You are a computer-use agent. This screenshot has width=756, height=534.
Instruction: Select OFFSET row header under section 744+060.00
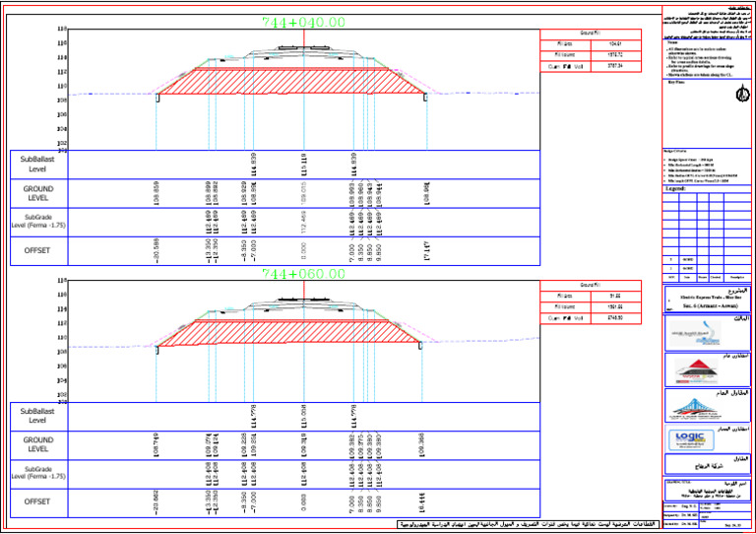click(37, 501)
